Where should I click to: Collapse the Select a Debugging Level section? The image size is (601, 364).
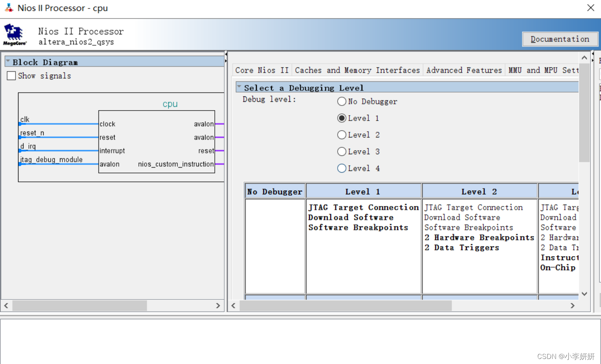pyautogui.click(x=239, y=87)
